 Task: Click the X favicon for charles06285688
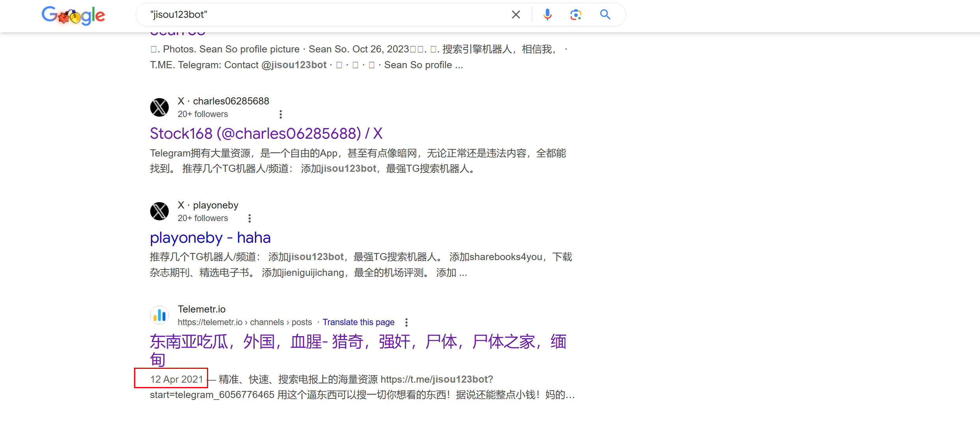point(160,107)
